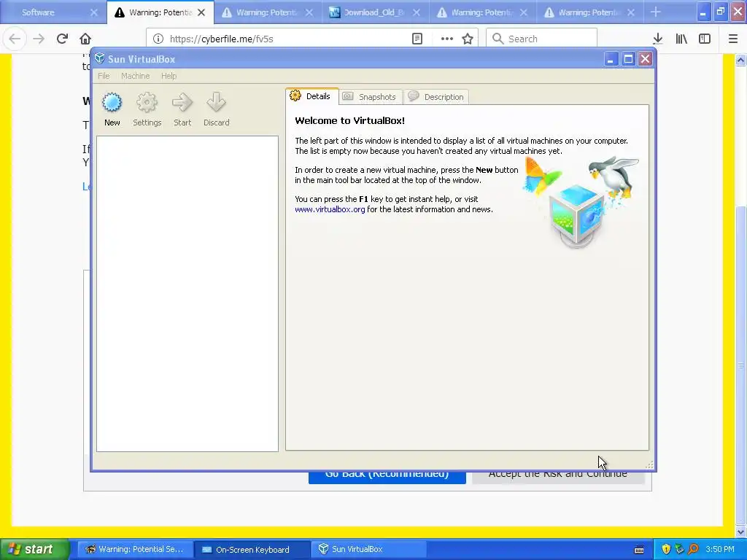747x560 pixels.
Task: Toggle Reader View in Firefox address bar
Action: (417, 39)
